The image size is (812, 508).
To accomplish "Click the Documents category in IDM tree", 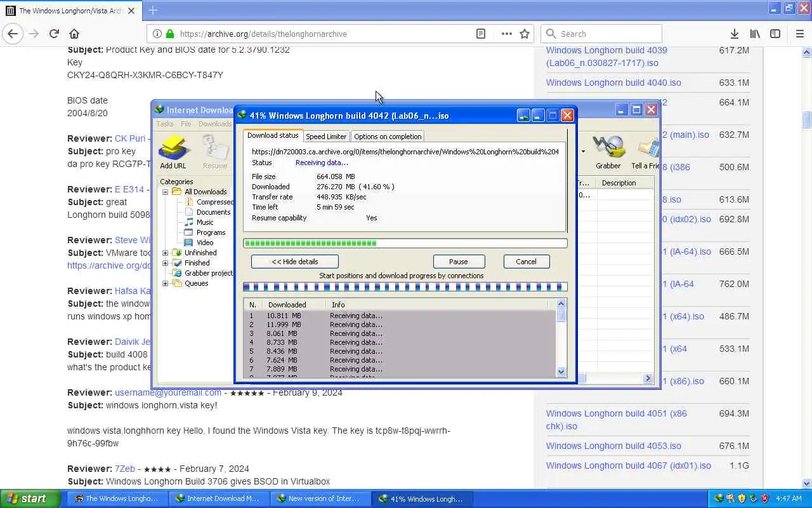I will (213, 212).
